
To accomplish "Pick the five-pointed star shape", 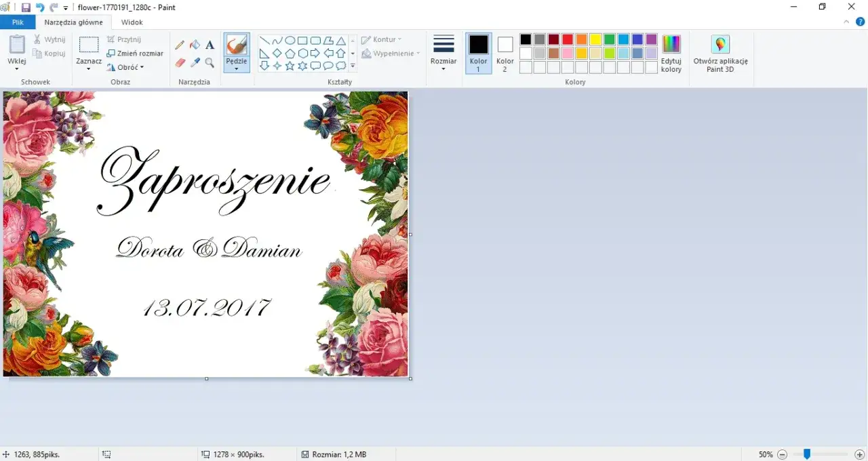I will (288, 64).
